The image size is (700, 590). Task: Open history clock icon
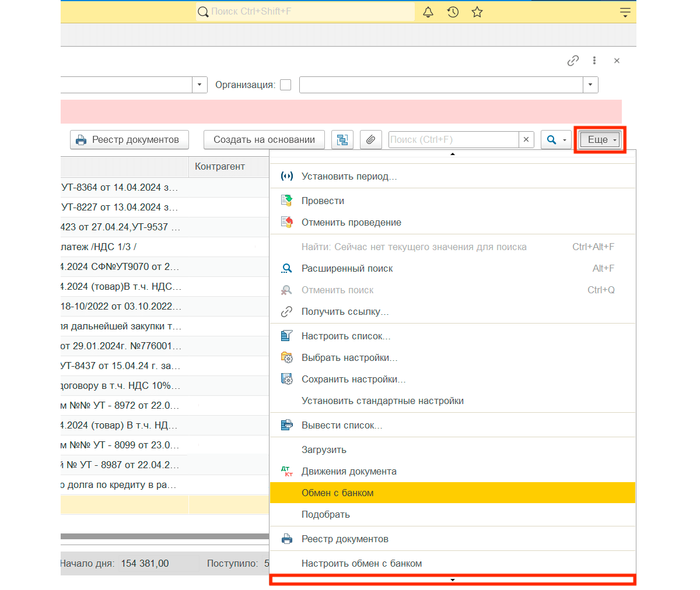click(x=453, y=12)
